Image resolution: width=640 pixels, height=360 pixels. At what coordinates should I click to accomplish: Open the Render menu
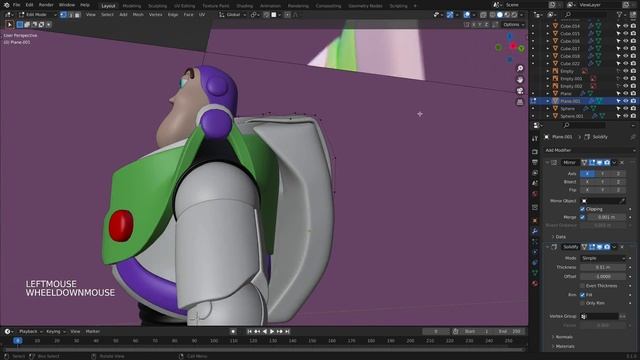[x=46, y=5]
